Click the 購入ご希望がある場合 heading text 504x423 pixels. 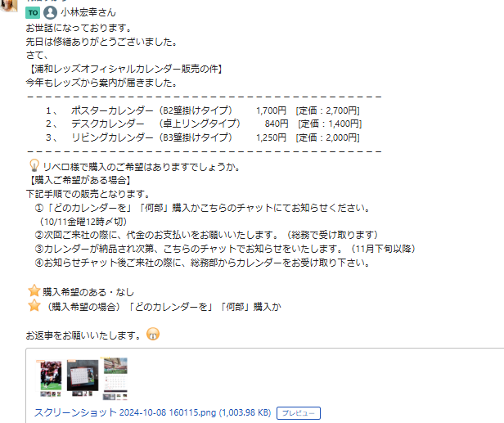point(80,180)
